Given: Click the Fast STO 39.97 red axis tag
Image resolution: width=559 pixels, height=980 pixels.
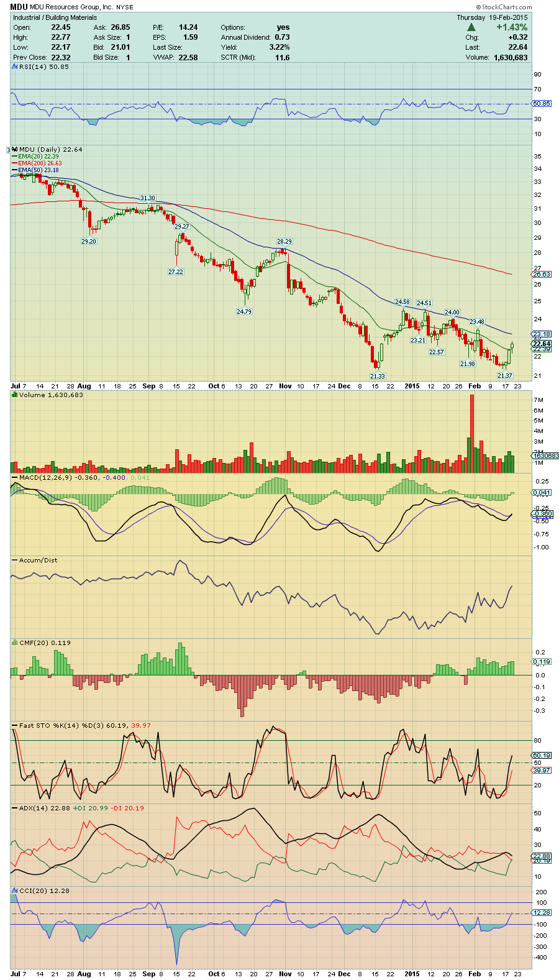Looking at the screenshot, I should [x=542, y=770].
